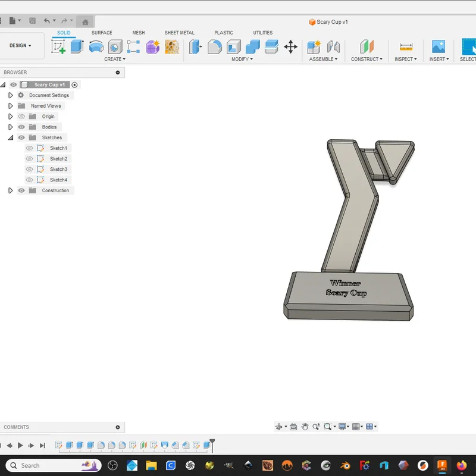Click the Rectangular Pattern tool
Viewport: 476px width, 476px height.
point(133,47)
